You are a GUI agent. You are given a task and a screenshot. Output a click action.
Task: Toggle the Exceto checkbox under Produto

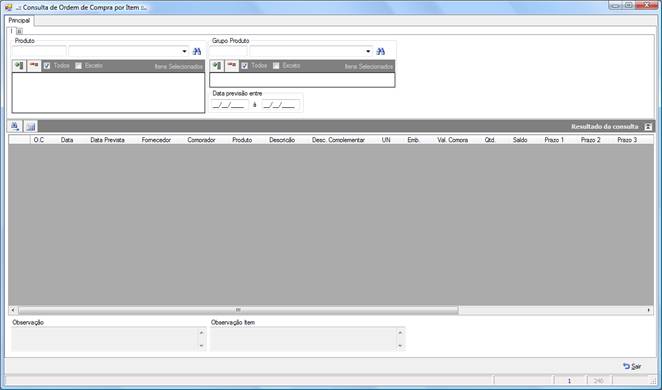coord(78,66)
